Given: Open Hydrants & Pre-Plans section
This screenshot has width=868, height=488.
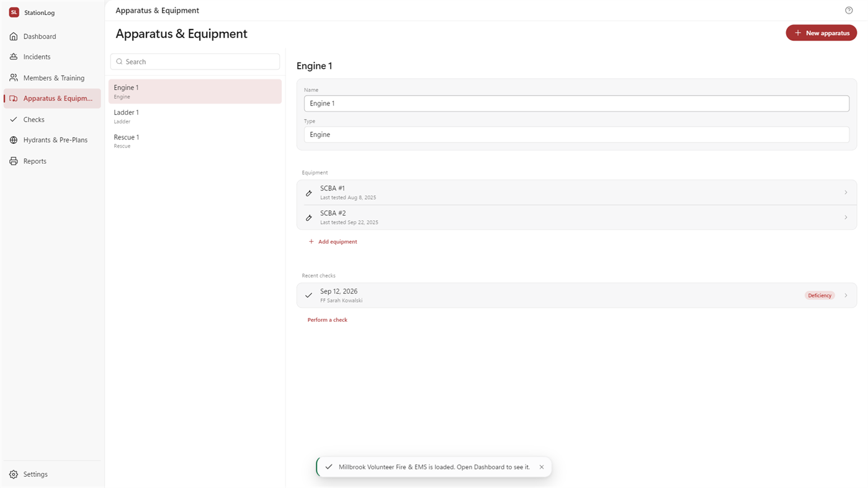Looking at the screenshot, I should (x=52, y=140).
